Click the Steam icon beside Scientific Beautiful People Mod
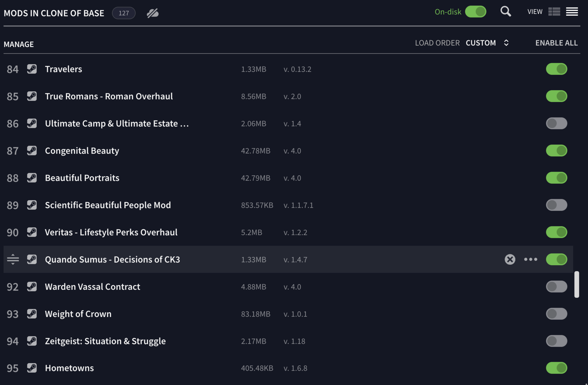The width and height of the screenshot is (588, 385). 32,205
